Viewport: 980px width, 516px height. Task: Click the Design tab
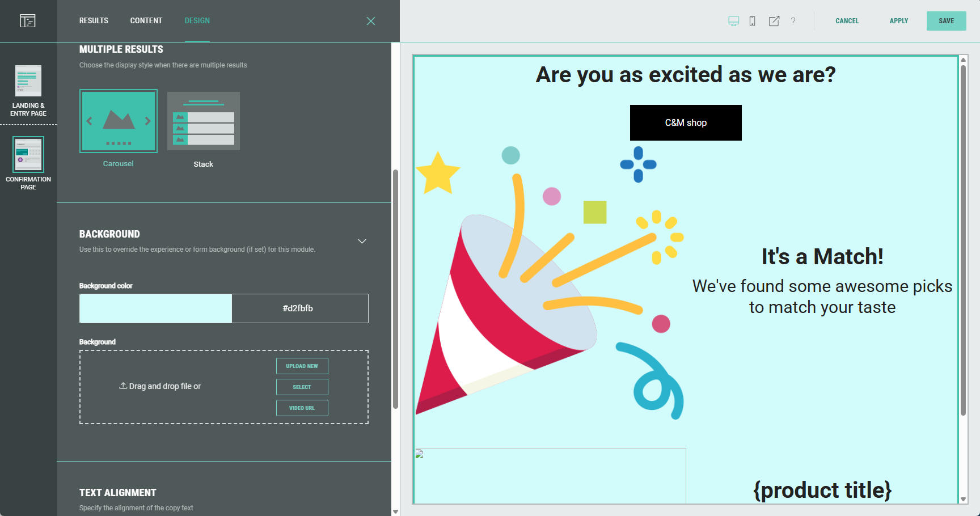[x=197, y=21]
